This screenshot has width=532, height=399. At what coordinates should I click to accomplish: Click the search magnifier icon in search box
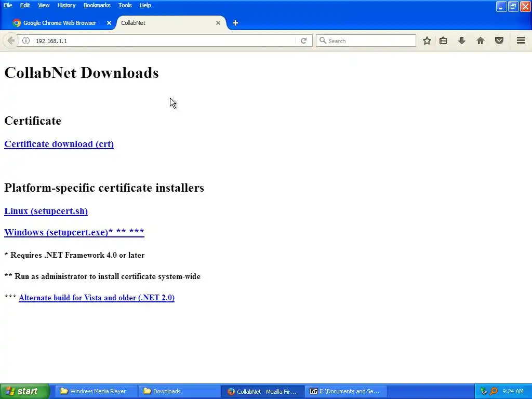tap(323, 41)
